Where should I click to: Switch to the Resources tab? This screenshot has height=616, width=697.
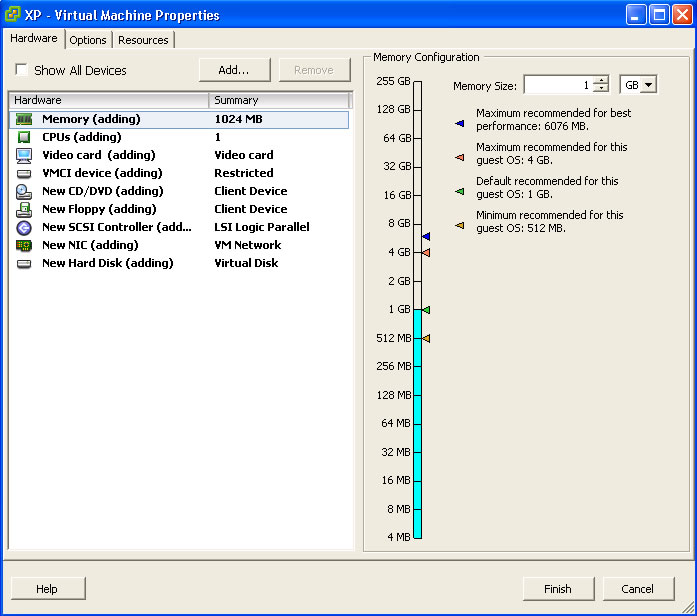click(x=143, y=40)
